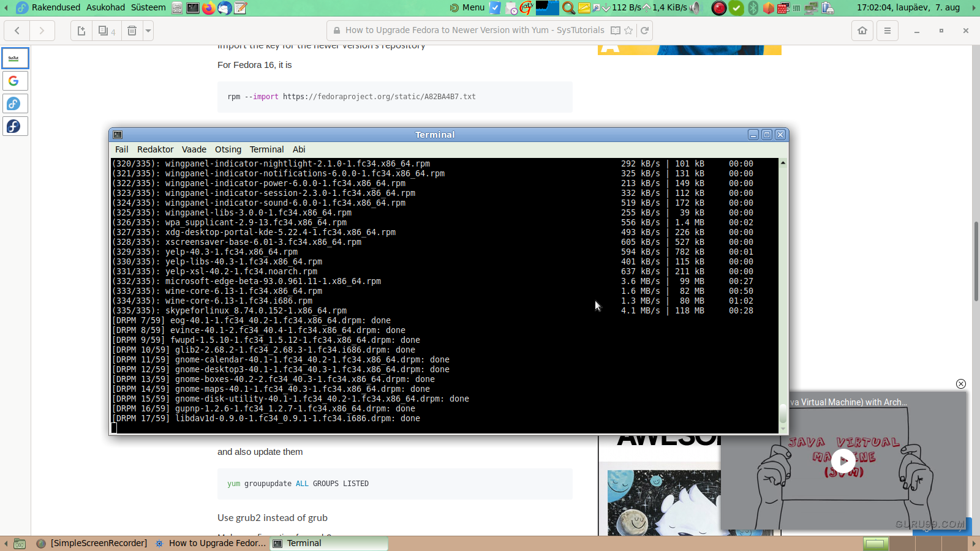Image resolution: width=980 pixels, height=551 pixels.
Task: Launch Firefox from the top panel
Action: (209, 8)
